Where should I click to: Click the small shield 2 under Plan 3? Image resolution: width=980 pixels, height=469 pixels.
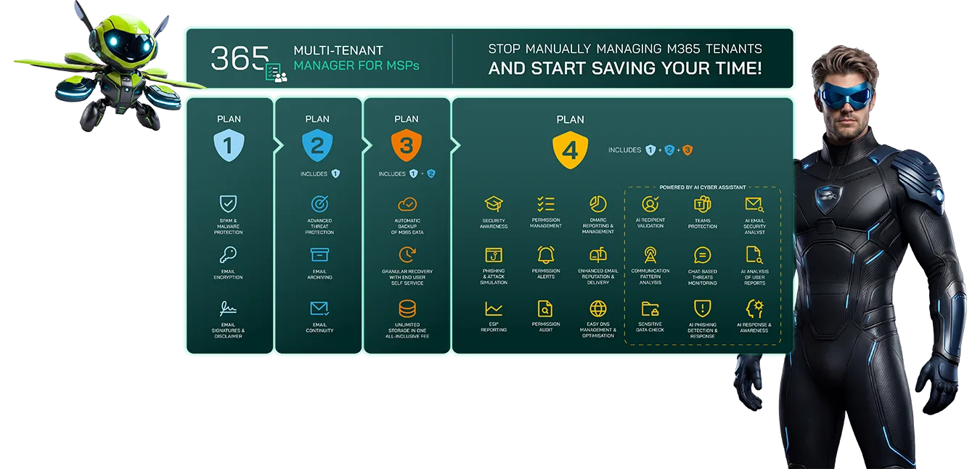431,174
